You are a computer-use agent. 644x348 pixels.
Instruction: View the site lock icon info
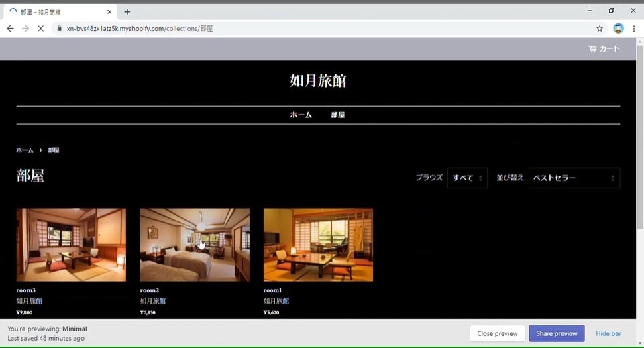pyautogui.click(x=59, y=28)
